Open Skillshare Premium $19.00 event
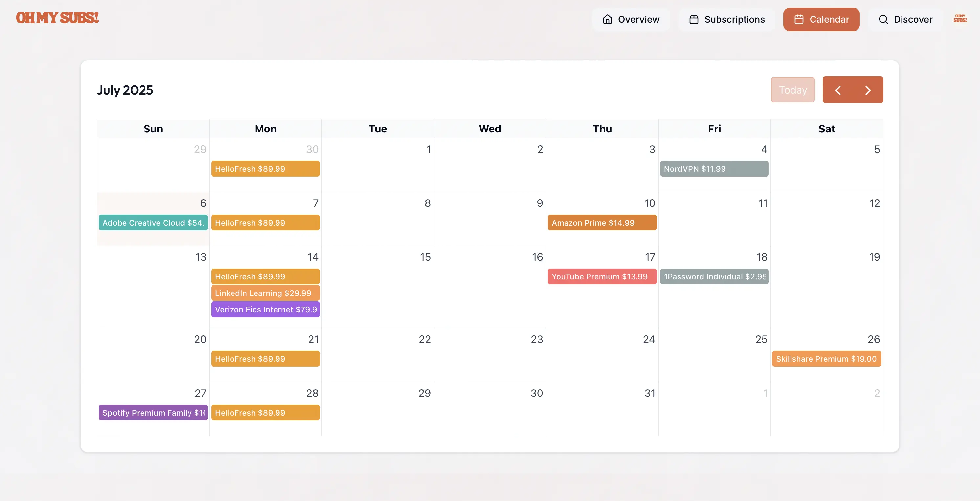Image resolution: width=980 pixels, height=501 pixels. coord(826,359)
